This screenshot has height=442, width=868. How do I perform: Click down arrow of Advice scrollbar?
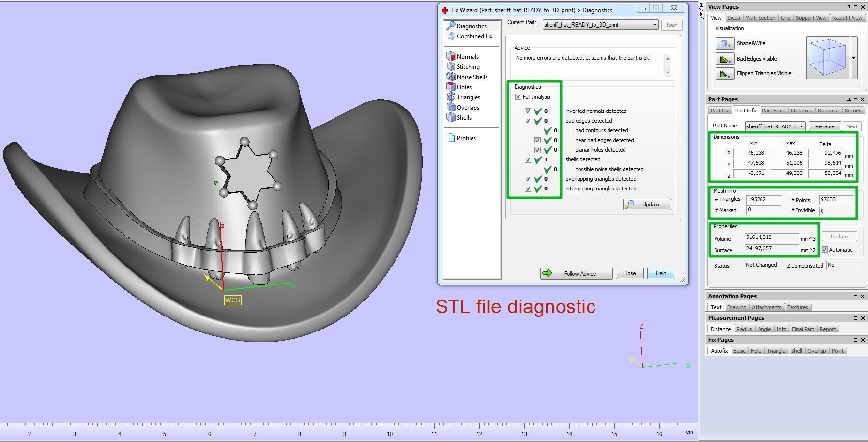coord(668,72)
